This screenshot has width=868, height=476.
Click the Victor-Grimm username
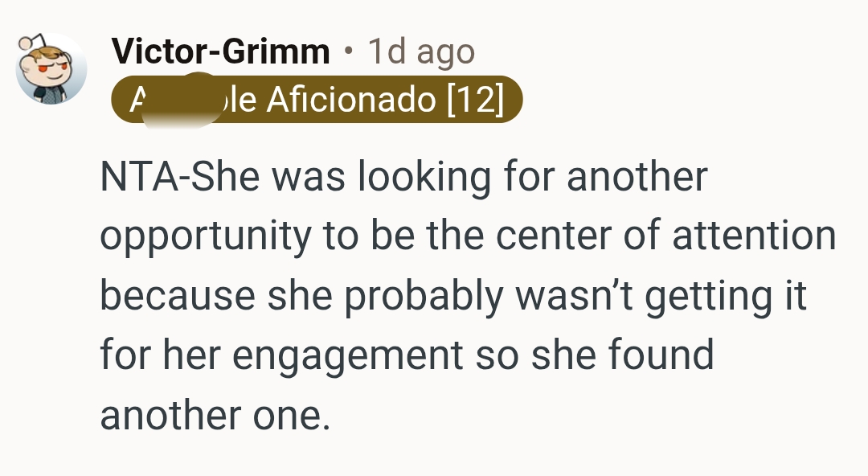pos(221,51)
